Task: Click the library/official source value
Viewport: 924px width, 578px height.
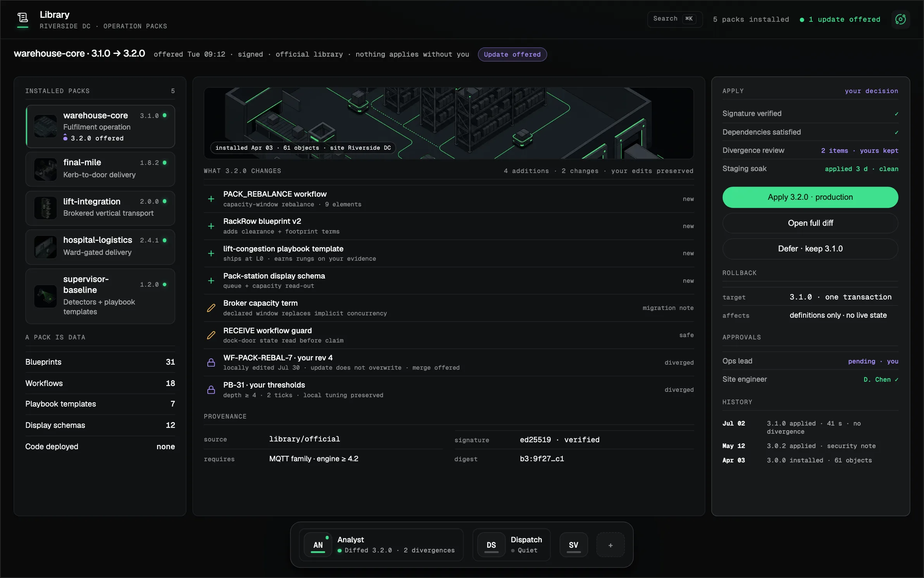Action: [x=304, y=439]
